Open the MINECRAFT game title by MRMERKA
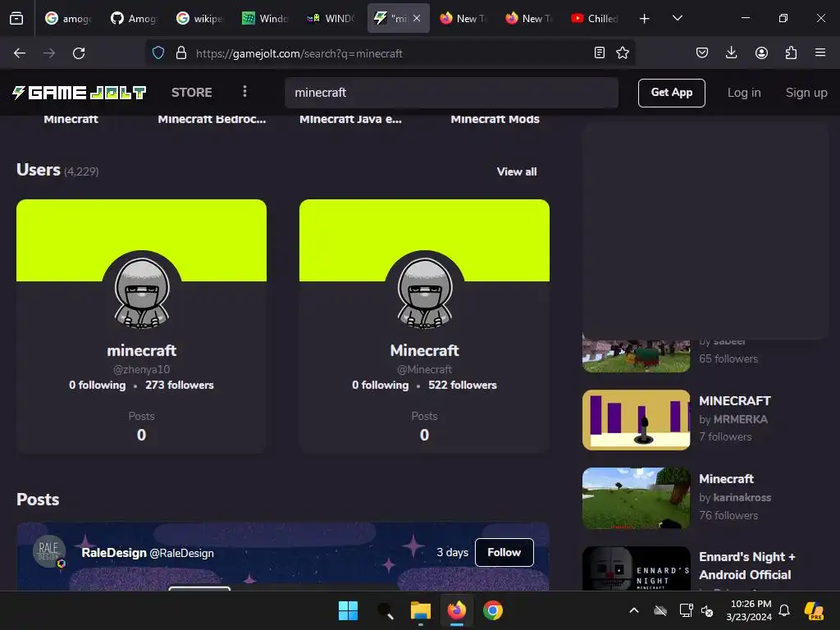 point(734,400)
